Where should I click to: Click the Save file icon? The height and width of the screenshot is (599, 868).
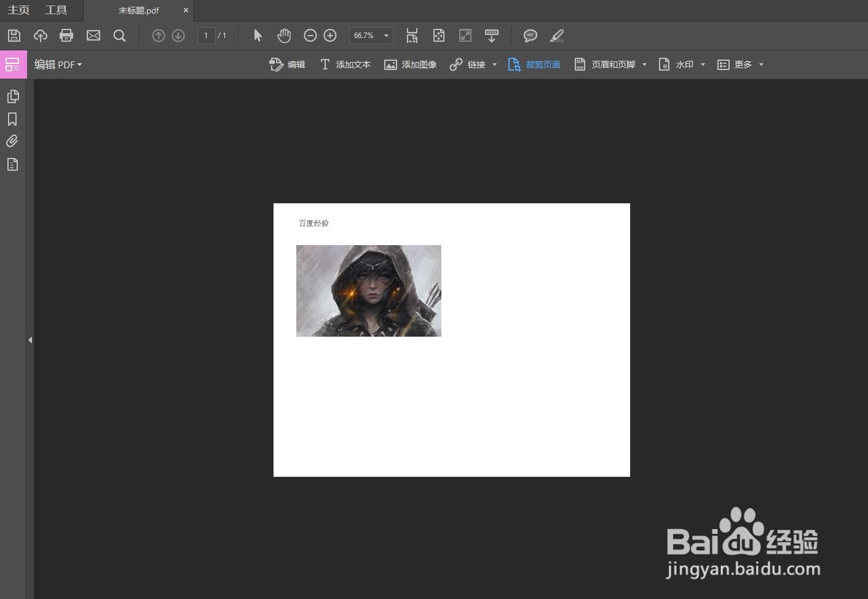pos(14,36)
